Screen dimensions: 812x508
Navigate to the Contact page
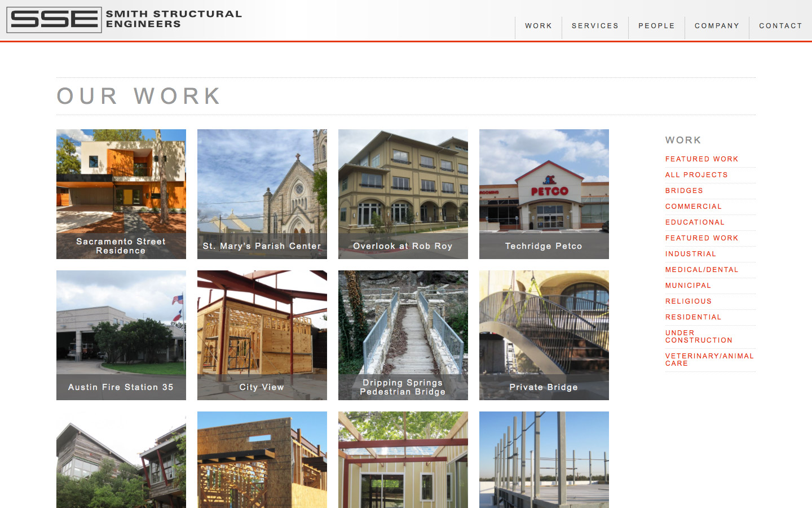tap(780, 26)
